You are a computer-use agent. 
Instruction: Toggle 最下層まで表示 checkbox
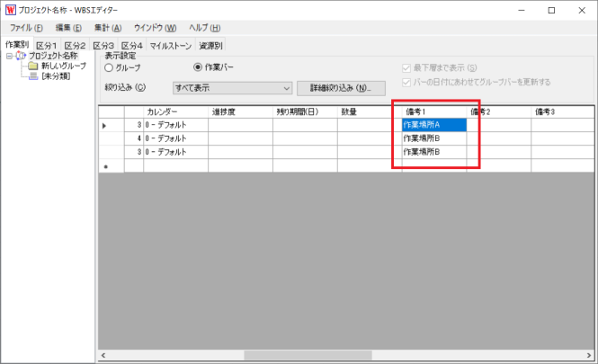point(407,67)
